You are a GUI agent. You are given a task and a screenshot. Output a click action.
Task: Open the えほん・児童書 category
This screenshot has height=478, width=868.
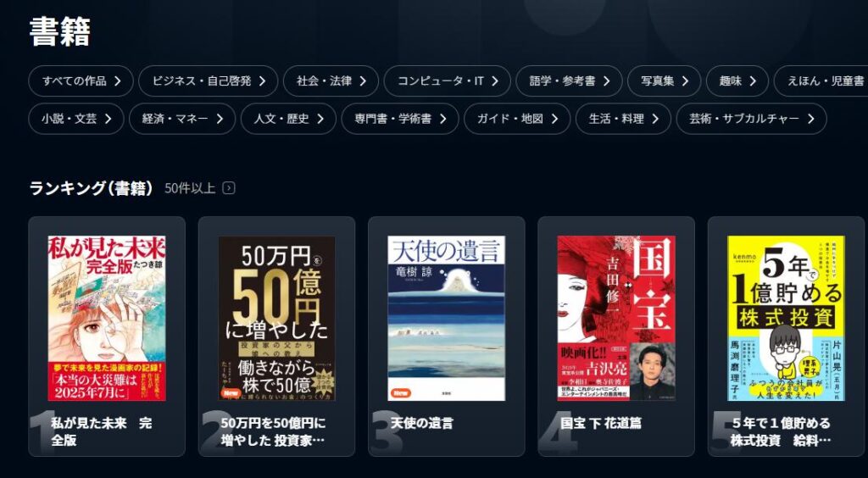pos(821,81)
